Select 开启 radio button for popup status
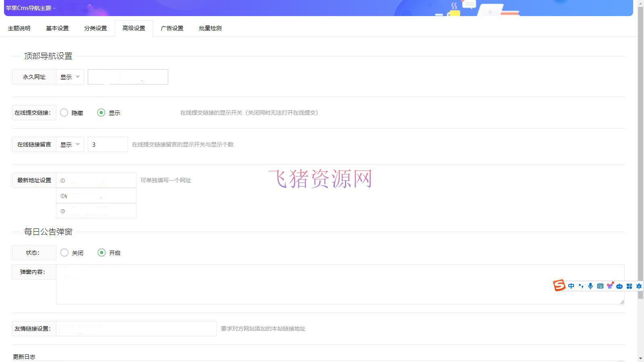The height and width of the screenshot is (362, 644). click(x=101, y=253)
